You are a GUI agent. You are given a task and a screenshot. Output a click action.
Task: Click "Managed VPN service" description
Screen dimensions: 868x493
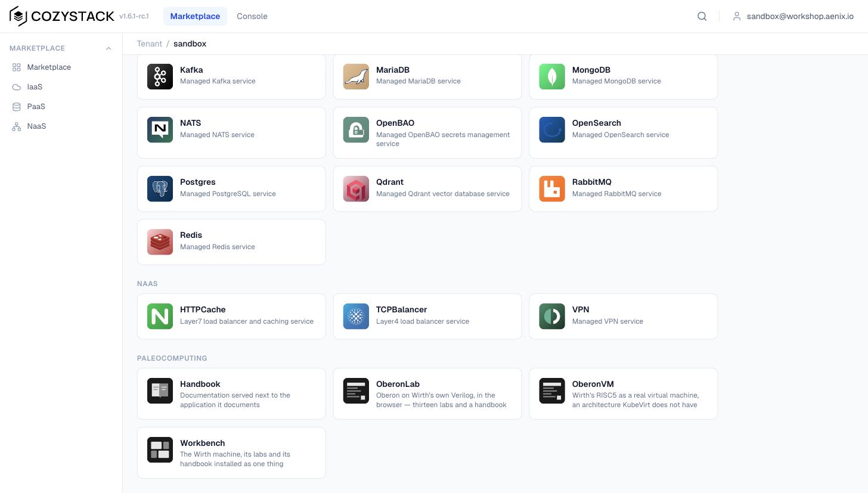click(x=607, y=321)
